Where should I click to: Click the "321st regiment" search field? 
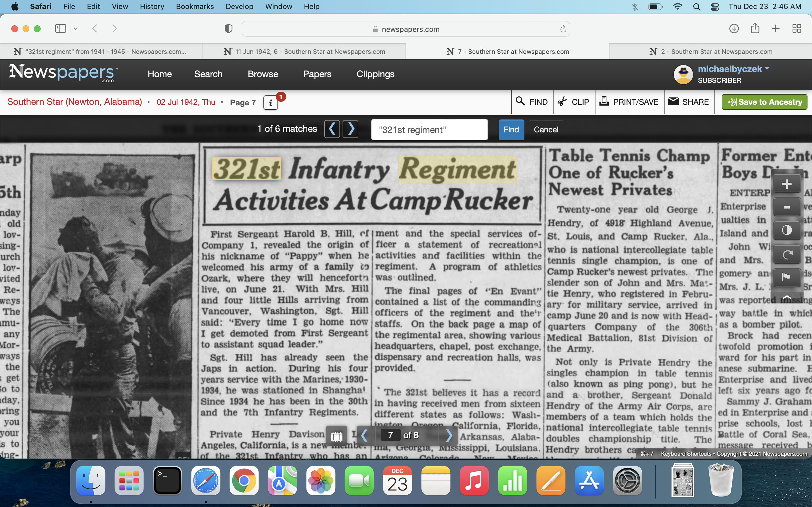429,130
